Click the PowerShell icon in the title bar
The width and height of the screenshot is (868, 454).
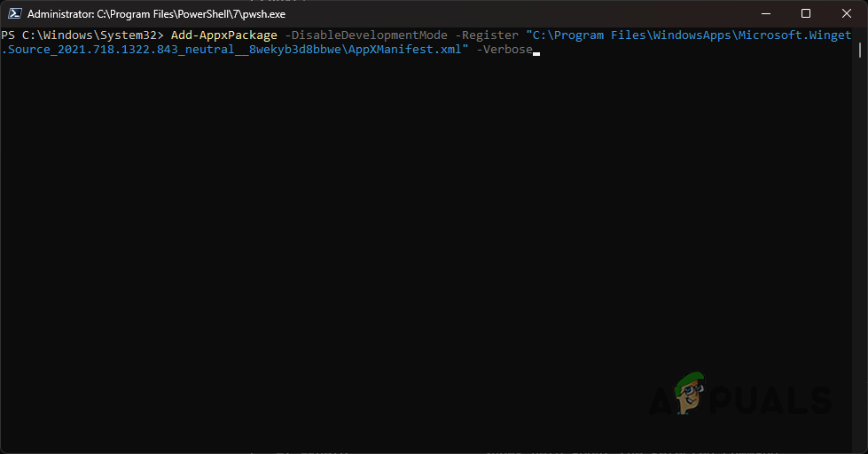coord(15,14)
